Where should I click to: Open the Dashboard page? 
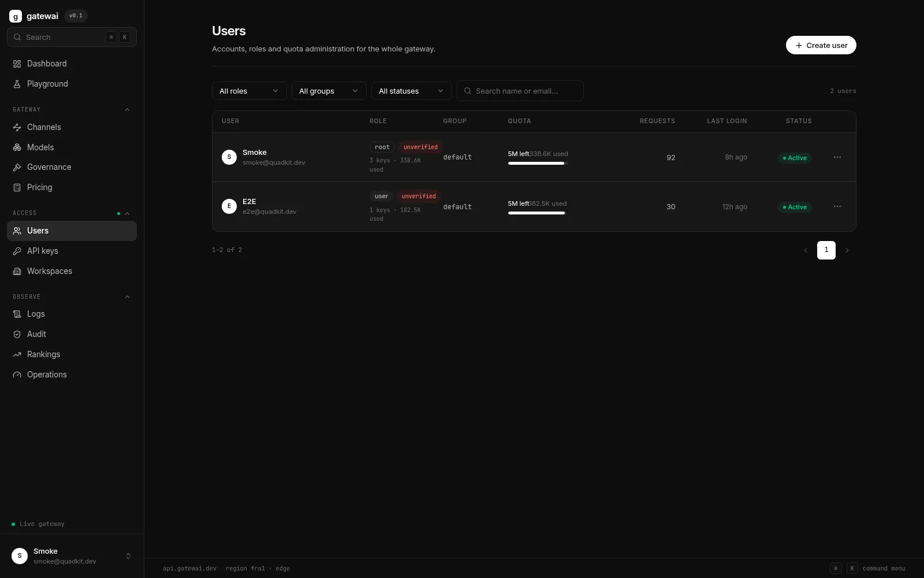pos(72,64)
